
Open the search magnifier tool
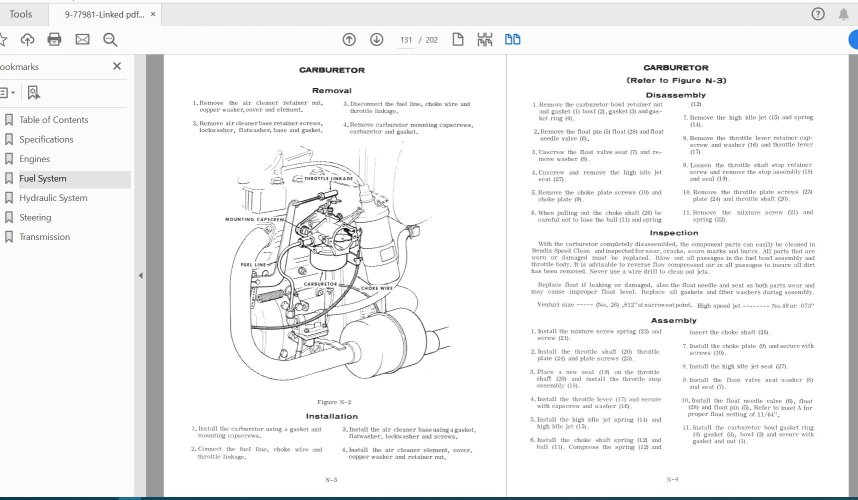[110, 40]
